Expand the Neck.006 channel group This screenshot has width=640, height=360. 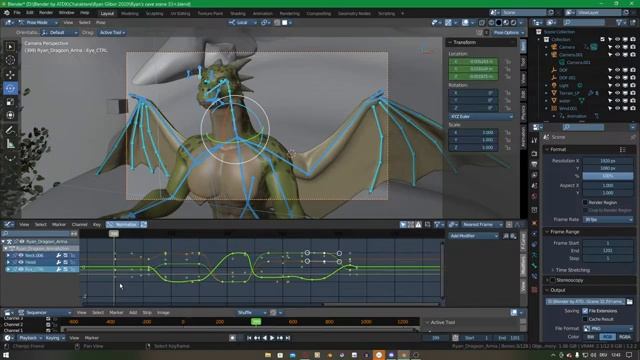[x=8, y=255]
